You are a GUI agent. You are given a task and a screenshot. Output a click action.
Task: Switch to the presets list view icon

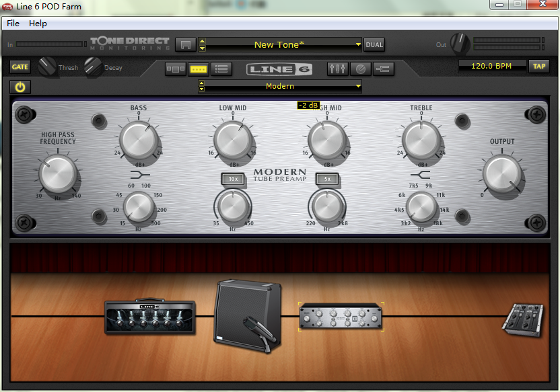coord(221,69)
